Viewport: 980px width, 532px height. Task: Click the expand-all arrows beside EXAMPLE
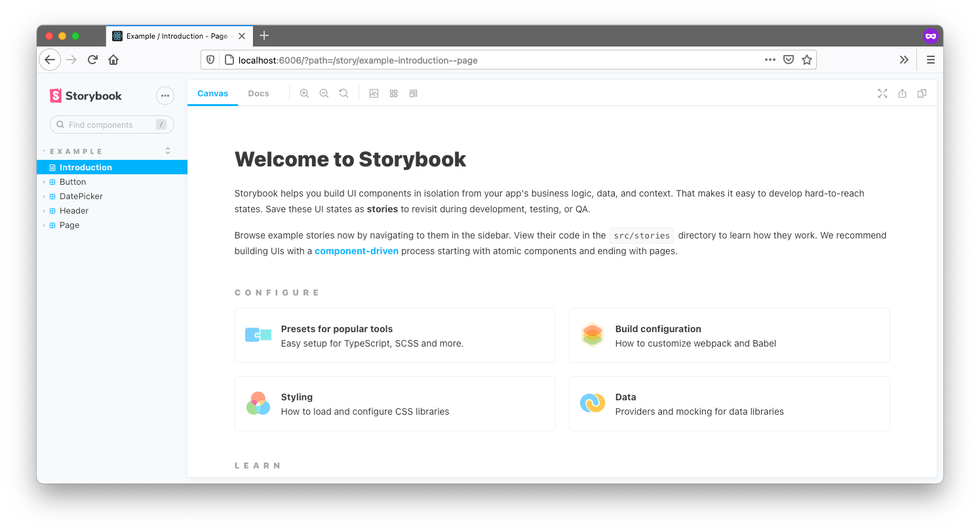click(x=168, y=151)
